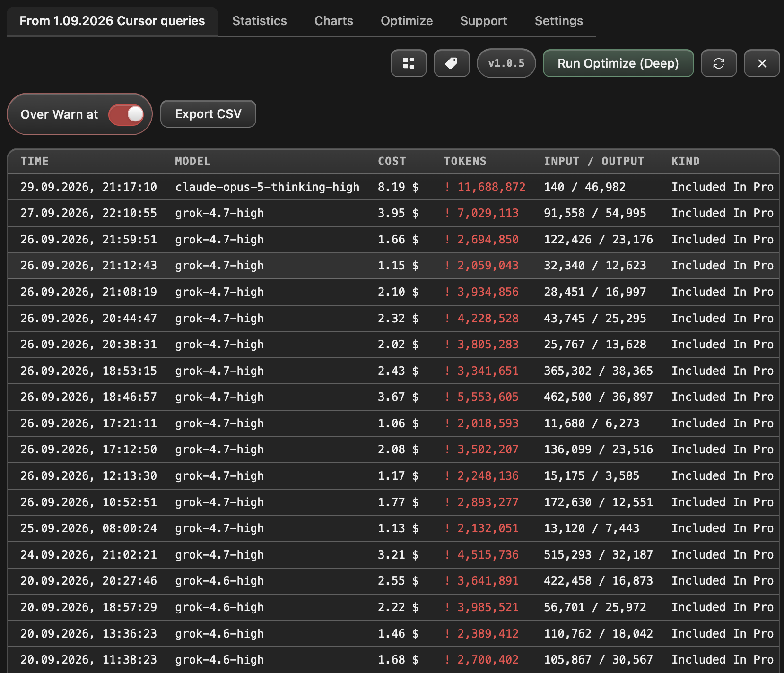Image resolution: width=784 pixels, height=673 pixels.
Task: Click the 515,293 / 32,187 input output cell
Action: [598, 555]
